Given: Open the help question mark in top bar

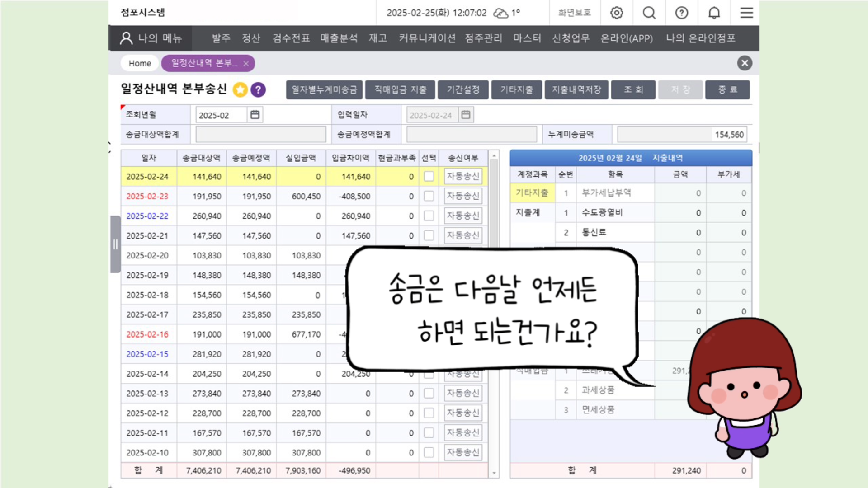Looking at the screenshot, I should pyautogui.click(x=682, y=13).
